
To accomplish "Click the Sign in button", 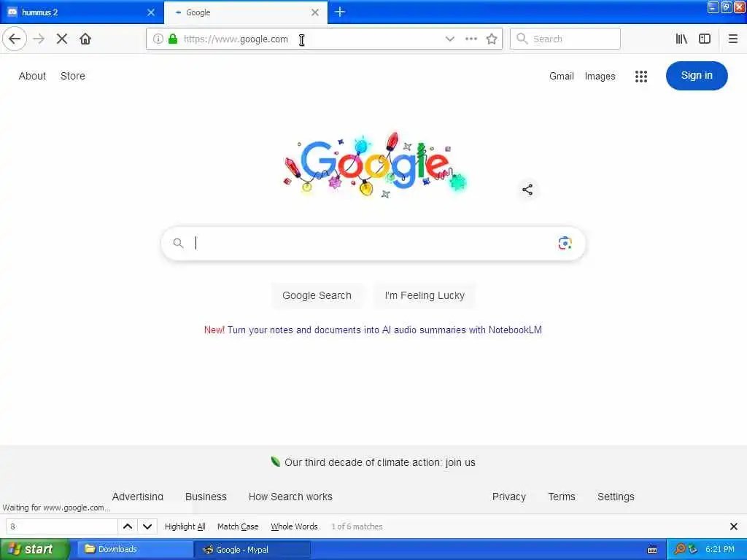I will coord(697,76).
